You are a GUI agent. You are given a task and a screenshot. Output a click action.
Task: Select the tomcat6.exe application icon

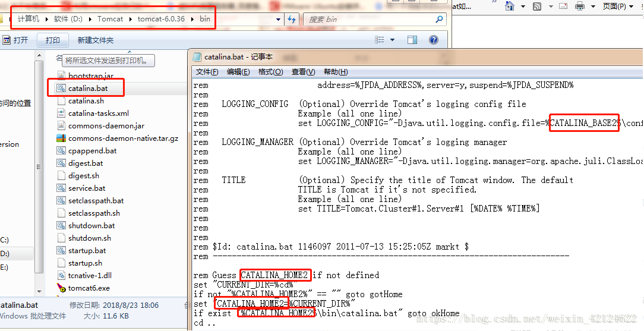(x=61, y=288)
